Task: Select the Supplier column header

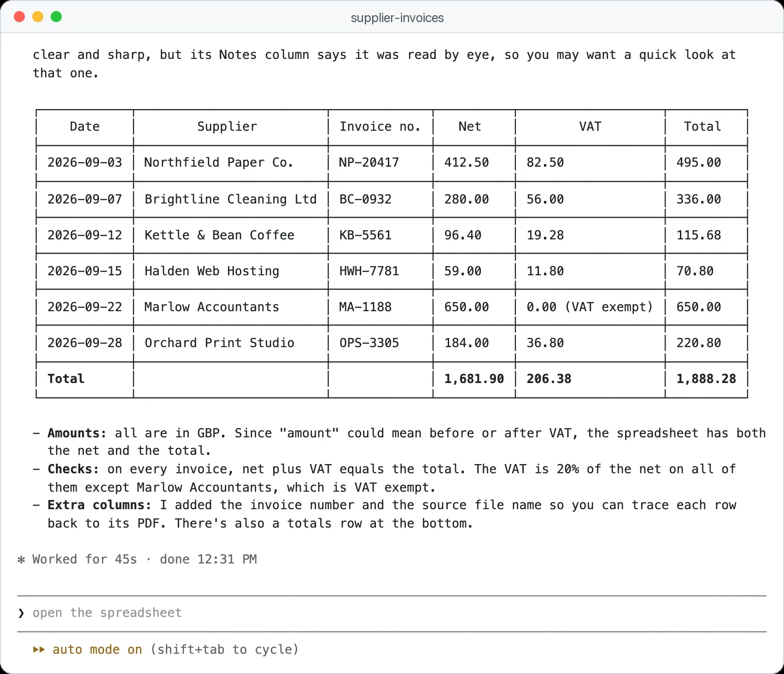Action: [x=227, y=127]
